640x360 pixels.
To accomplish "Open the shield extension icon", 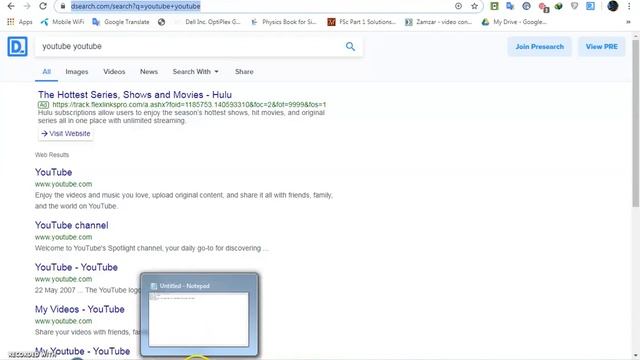I will [x=574, y=6].
